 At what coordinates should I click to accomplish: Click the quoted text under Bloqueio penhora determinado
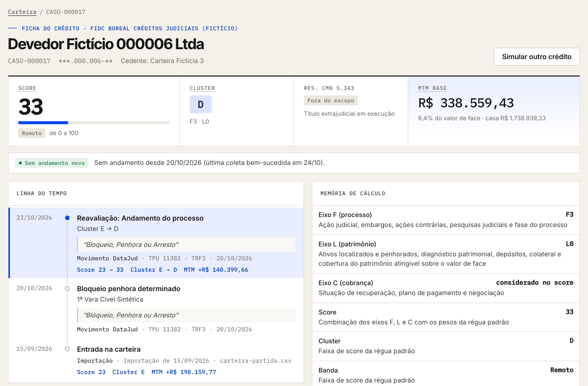pos(131,315)
